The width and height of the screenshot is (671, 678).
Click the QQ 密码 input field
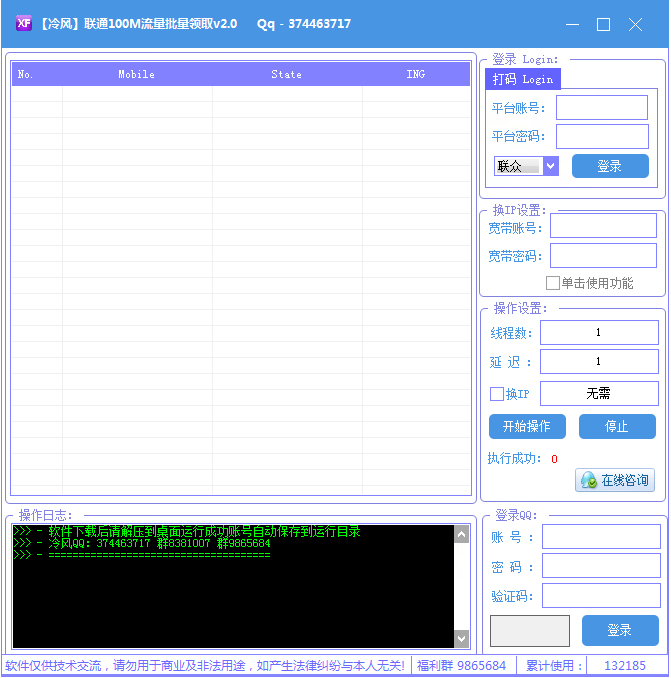(601, 566)
